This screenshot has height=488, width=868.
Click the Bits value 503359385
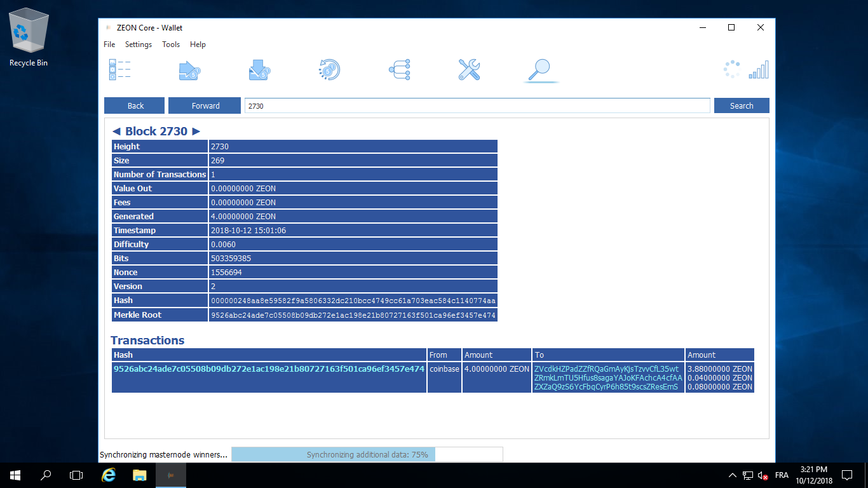[x=231, y=258]
